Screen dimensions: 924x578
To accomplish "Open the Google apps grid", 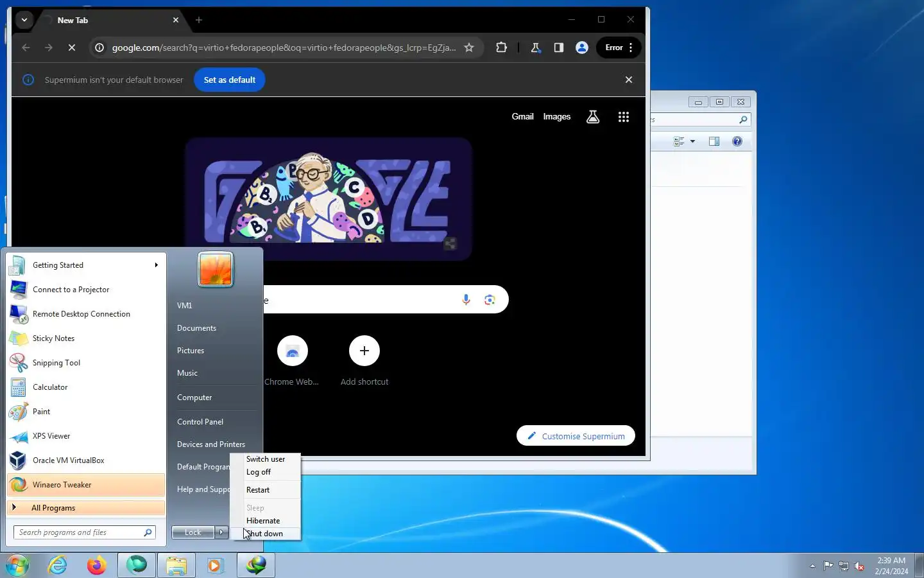I will [x=624, y=117].
